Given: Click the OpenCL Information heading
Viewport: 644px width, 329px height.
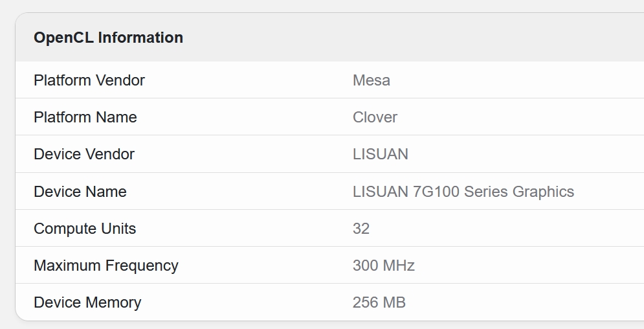Looking at the screenshot, I should (x=109, y=38).
